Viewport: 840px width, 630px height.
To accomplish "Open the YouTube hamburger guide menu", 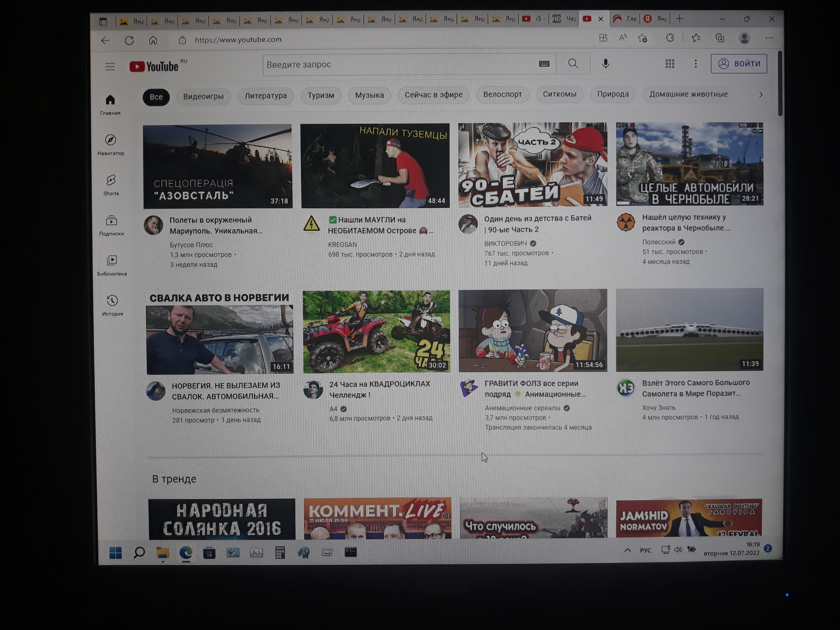I will tap(110, 67).
